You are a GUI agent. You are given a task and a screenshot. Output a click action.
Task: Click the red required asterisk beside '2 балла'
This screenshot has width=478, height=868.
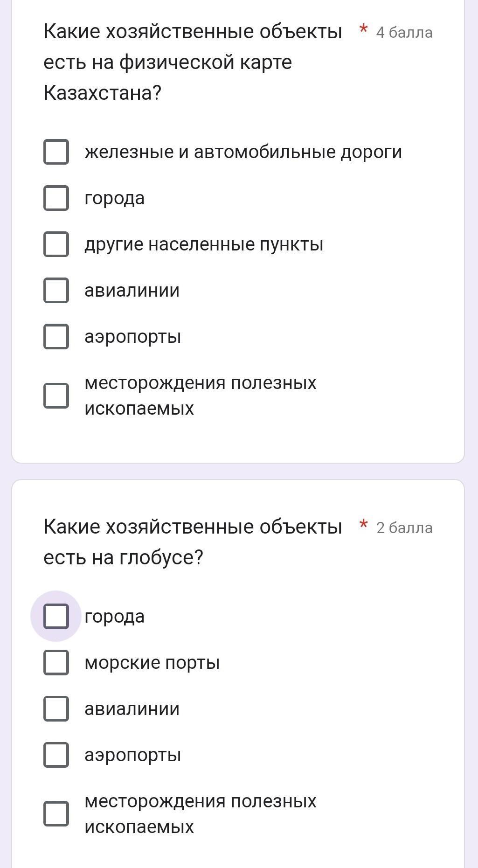coord(364,525)
